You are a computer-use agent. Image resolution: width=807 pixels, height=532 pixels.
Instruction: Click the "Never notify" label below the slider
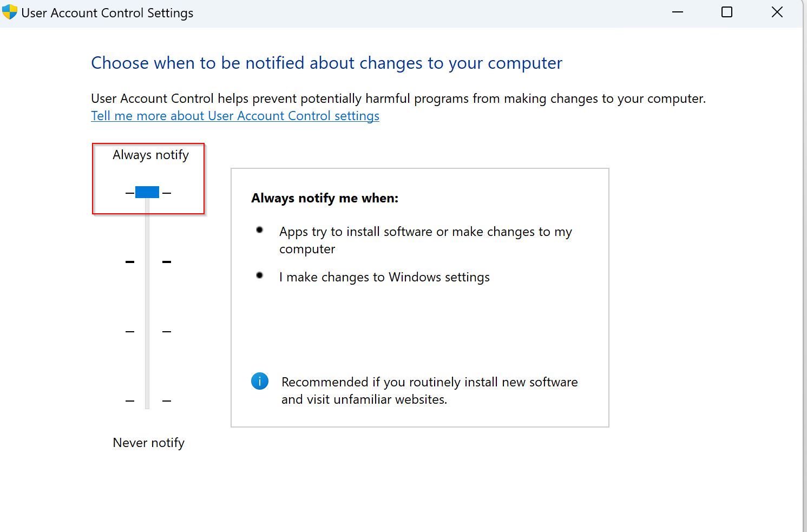[x=149, y=443]
